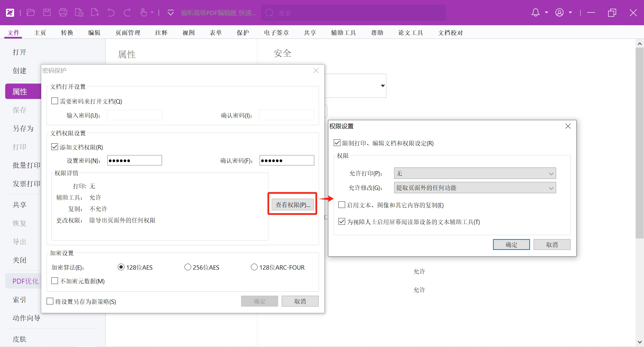Click the undo arrow icon
Screen dimensions: 644x347
tap(111, 13)
